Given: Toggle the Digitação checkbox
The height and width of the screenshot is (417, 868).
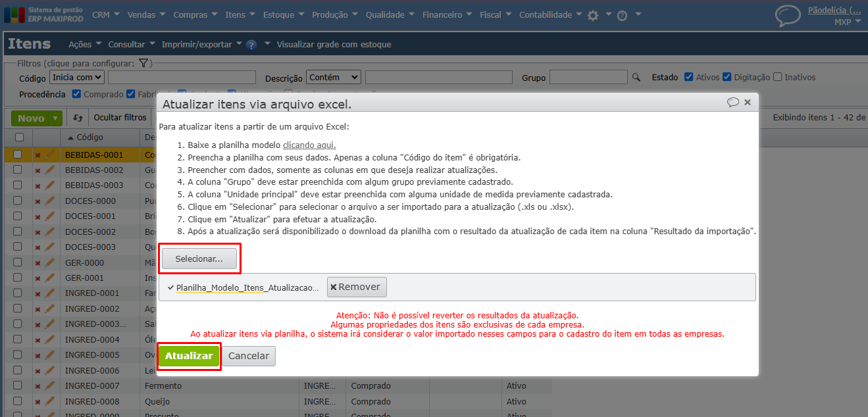Looking at the screenshot, I should pos(727,77).
